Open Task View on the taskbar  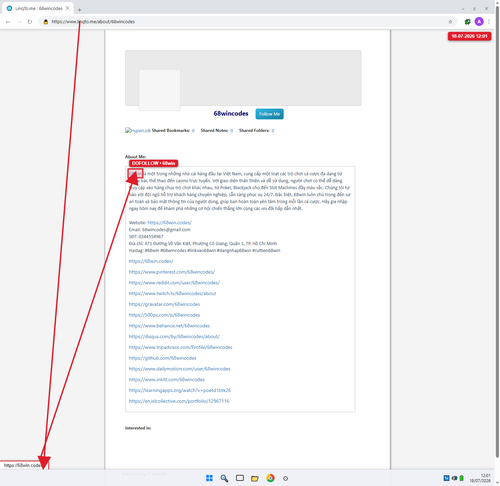click(x=240, y=478)
